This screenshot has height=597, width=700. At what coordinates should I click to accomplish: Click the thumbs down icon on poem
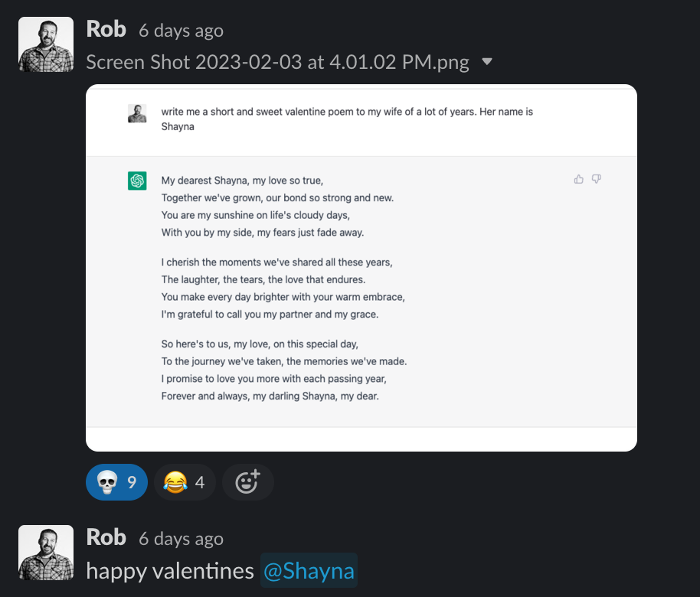pyautogui.click(x=597, y=179)
